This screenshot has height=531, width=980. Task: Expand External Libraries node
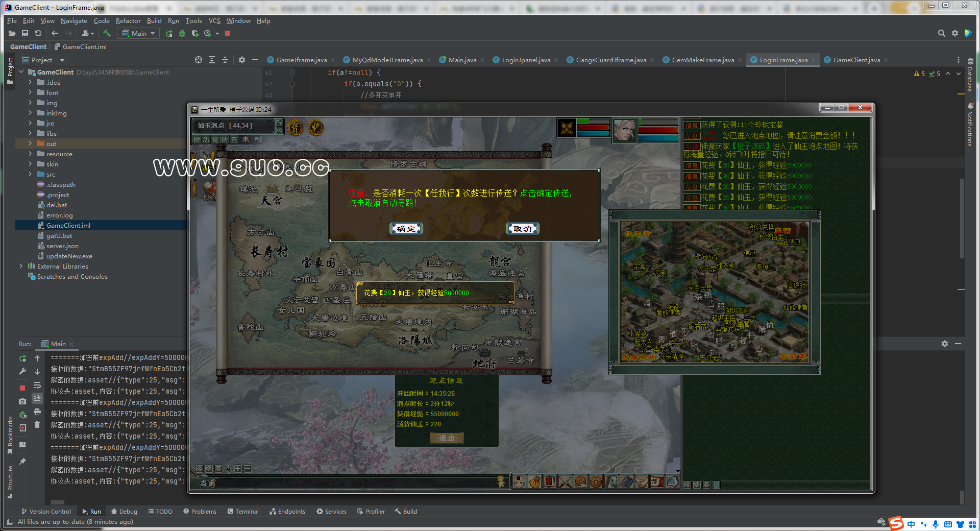coord(21,266)
